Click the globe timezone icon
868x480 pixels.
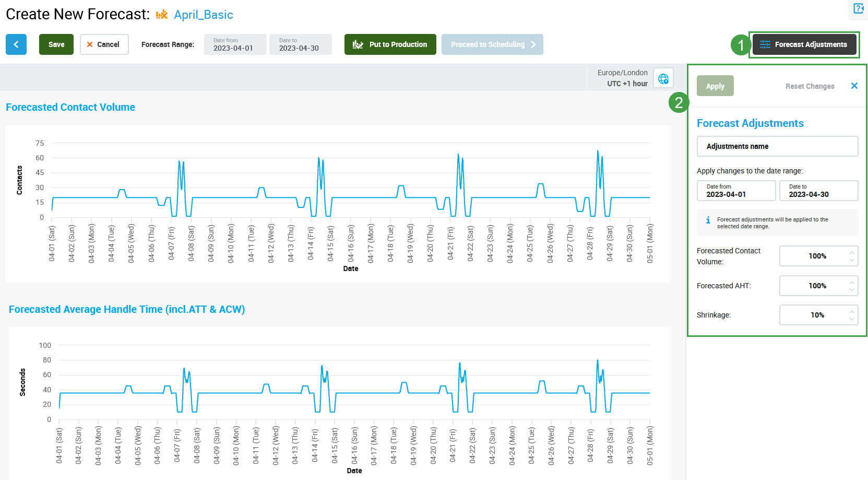pos(663,78)
